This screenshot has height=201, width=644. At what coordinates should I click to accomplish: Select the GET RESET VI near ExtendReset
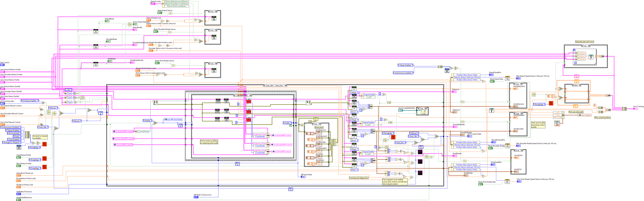[x=96, y=32]
